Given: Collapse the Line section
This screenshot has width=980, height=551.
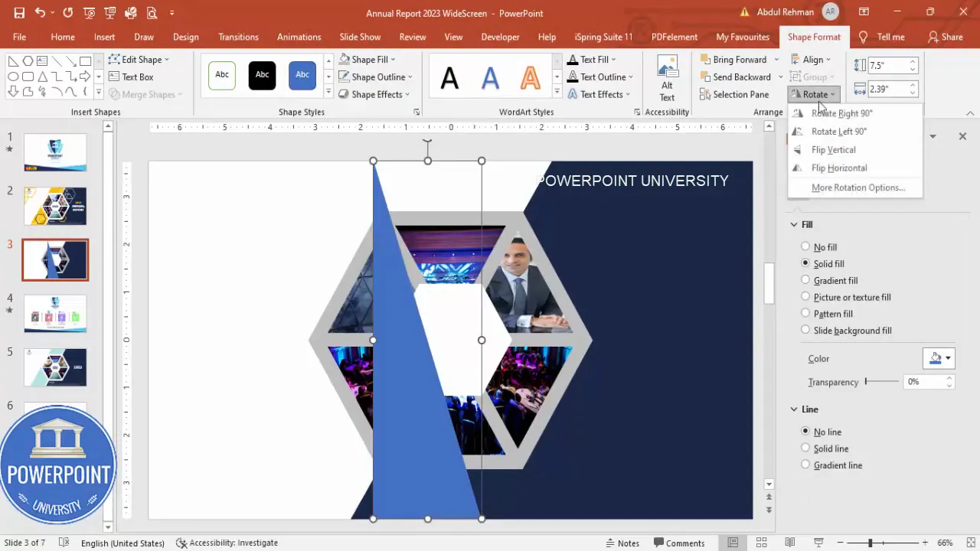Looking at the screenshot, I should (x=794, y=409).
